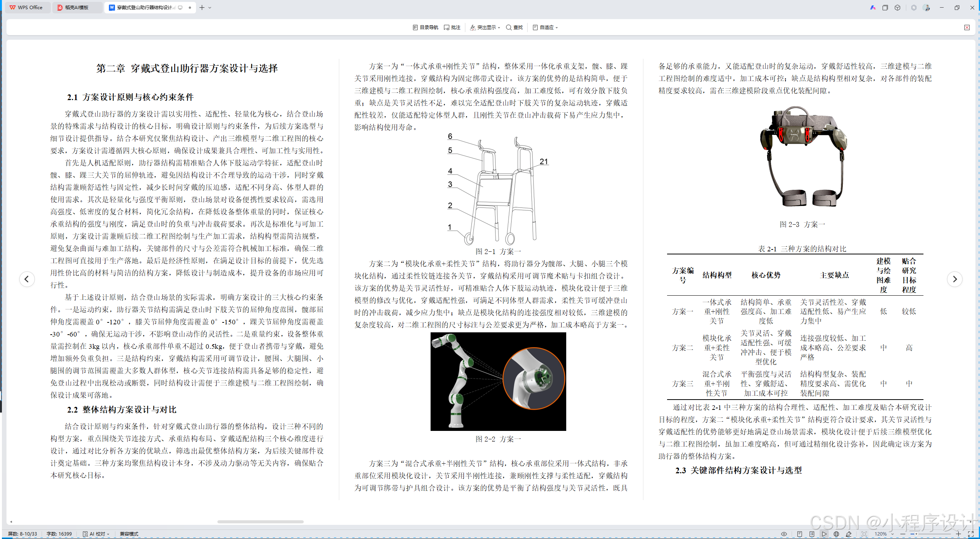Select the reading mode play icon
The height and width of the screenshot is (539, 980).
pos(824,534)
